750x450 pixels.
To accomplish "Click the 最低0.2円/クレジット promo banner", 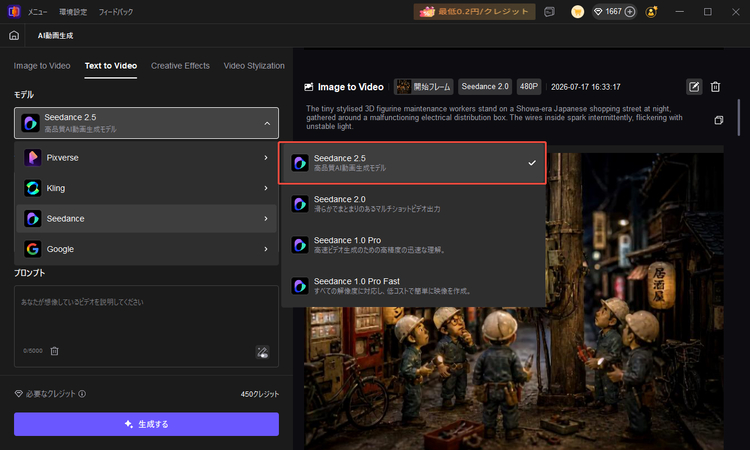I will [x=474, y=11].
